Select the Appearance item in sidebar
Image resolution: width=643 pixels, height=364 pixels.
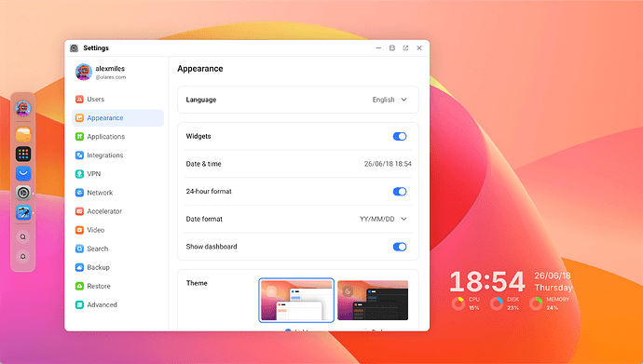click(117, 118)
